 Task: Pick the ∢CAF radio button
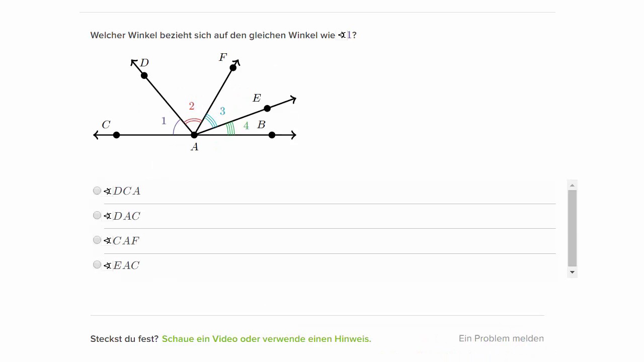click(x=97, y=240)
